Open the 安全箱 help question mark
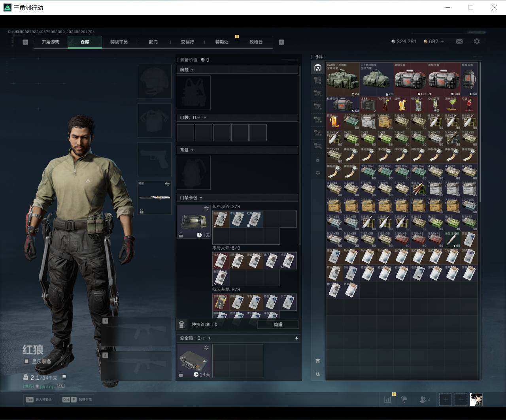 point(209,339)
